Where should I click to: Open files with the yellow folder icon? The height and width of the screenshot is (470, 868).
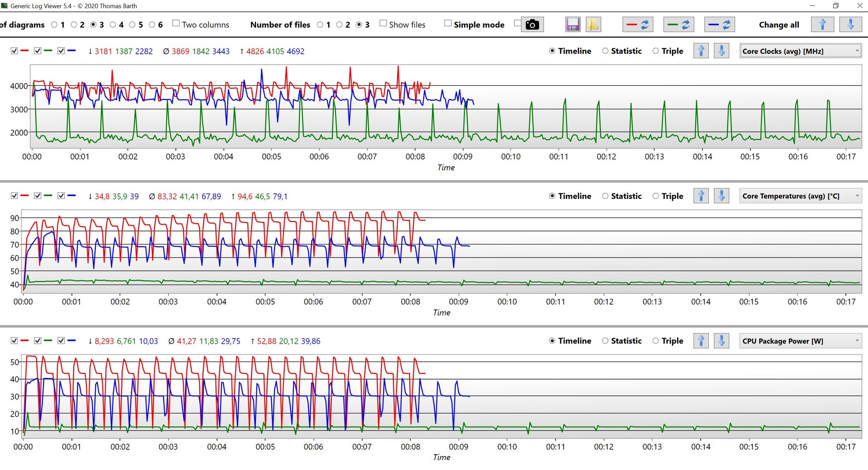[x=593, y=24]
